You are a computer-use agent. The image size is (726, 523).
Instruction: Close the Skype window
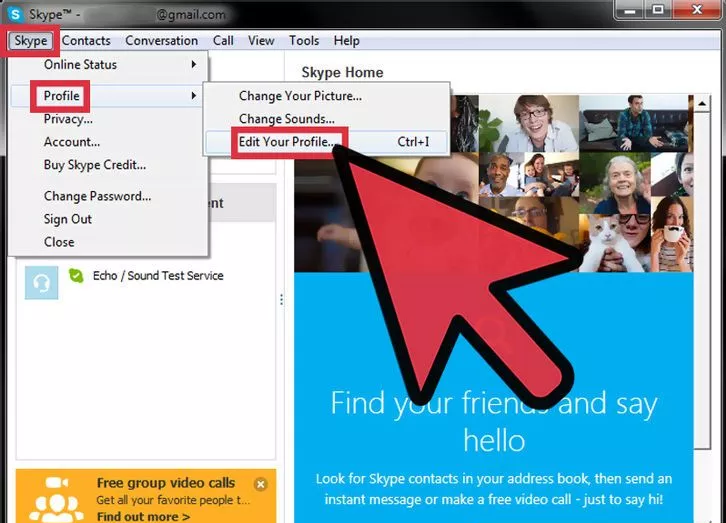[697, 10]
